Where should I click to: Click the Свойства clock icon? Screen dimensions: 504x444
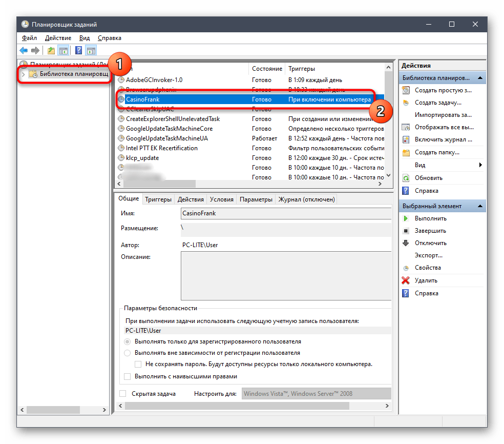(406, 268)
